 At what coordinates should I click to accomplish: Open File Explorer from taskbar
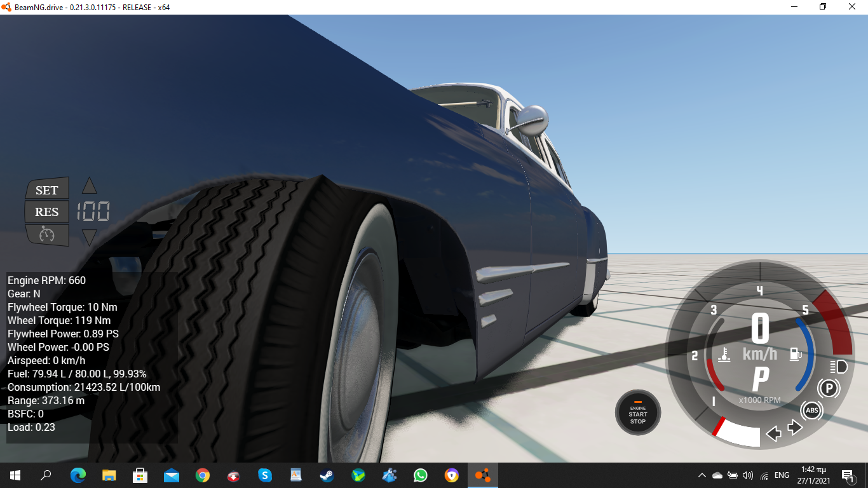coord(109,475)
